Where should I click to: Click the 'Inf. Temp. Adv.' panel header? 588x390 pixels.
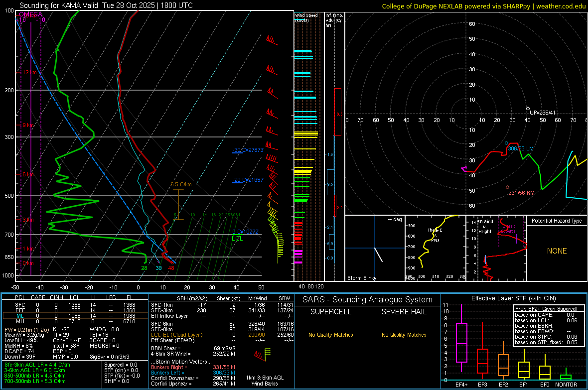click(334, 20)
